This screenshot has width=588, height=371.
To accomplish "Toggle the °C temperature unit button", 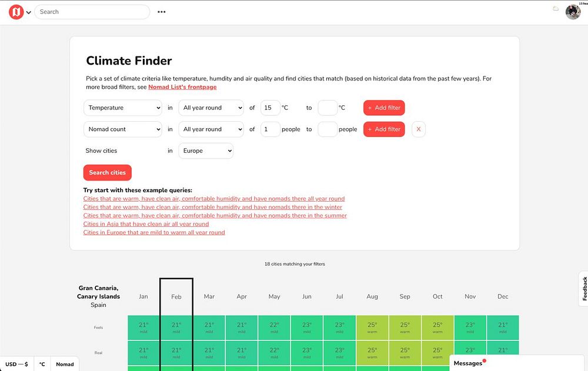I will click(x=42, y=364).
